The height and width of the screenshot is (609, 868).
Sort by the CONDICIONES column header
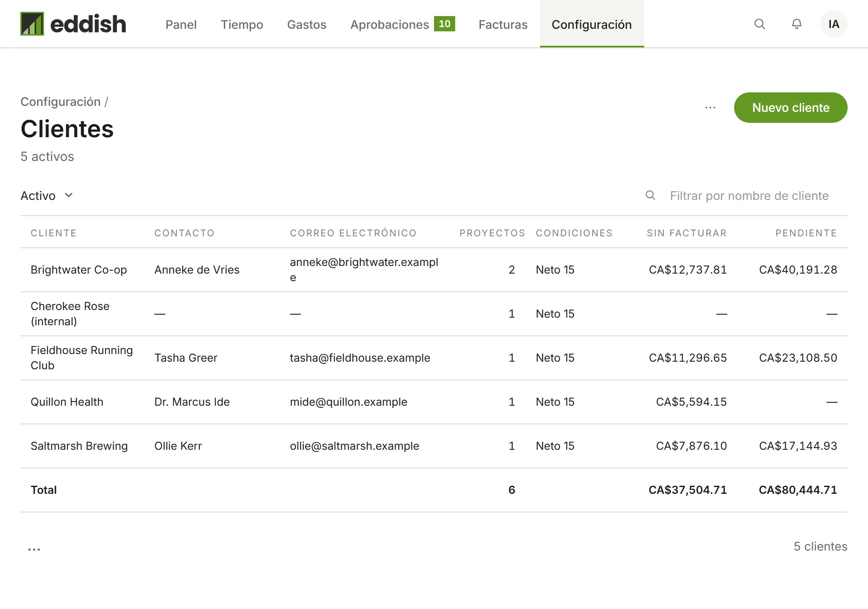[574, 233]
